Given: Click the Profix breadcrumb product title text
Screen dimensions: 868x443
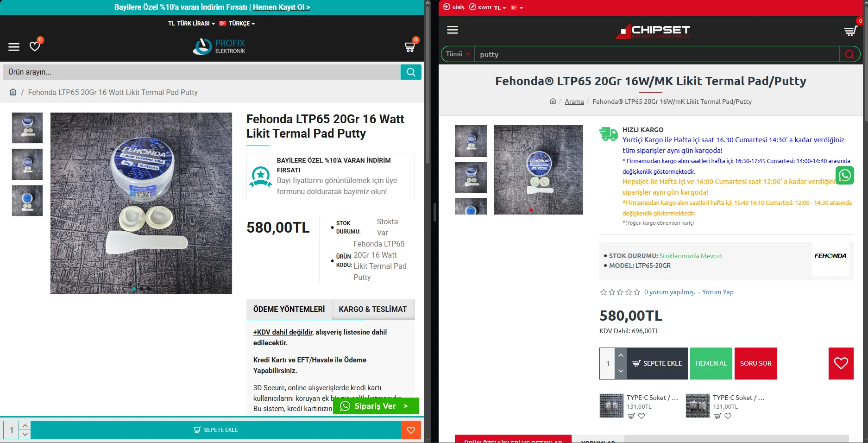Looking at the screenshot, I should point(113,92).
